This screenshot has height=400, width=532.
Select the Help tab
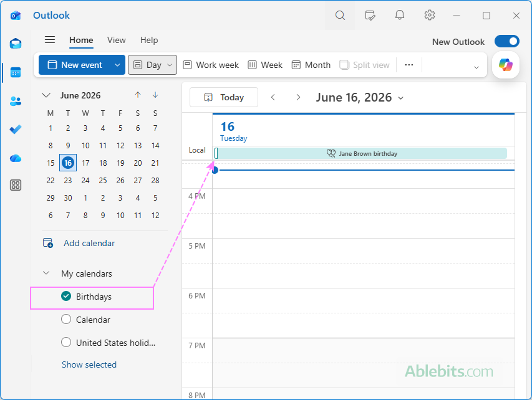tap(149, 40)
